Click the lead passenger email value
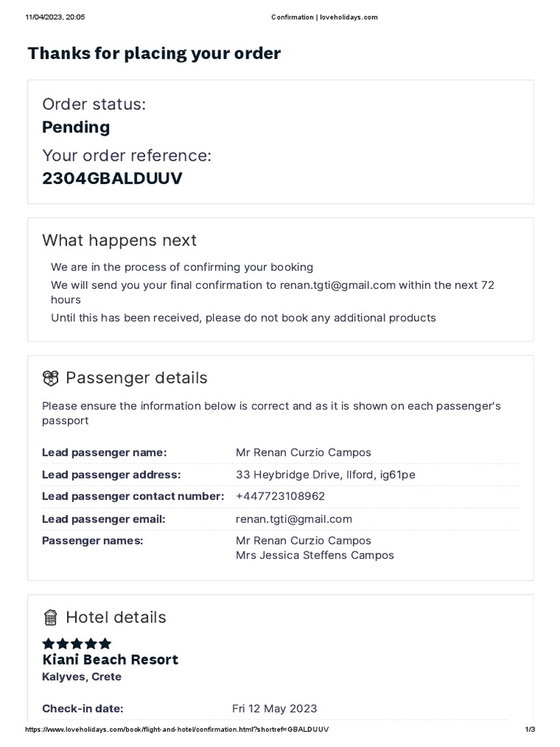The height and width of the screenshot is (747, 560). [x=294, y=519]
